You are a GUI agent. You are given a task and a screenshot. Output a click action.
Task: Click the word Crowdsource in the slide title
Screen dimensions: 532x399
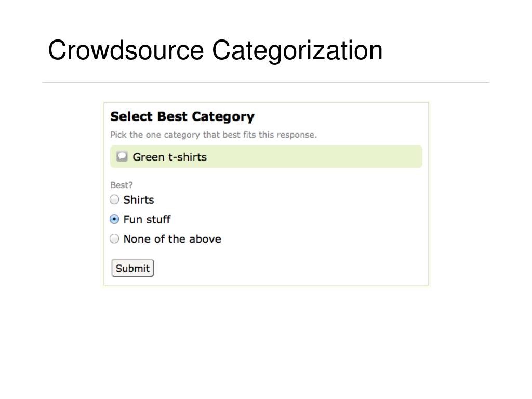[126, 50]
